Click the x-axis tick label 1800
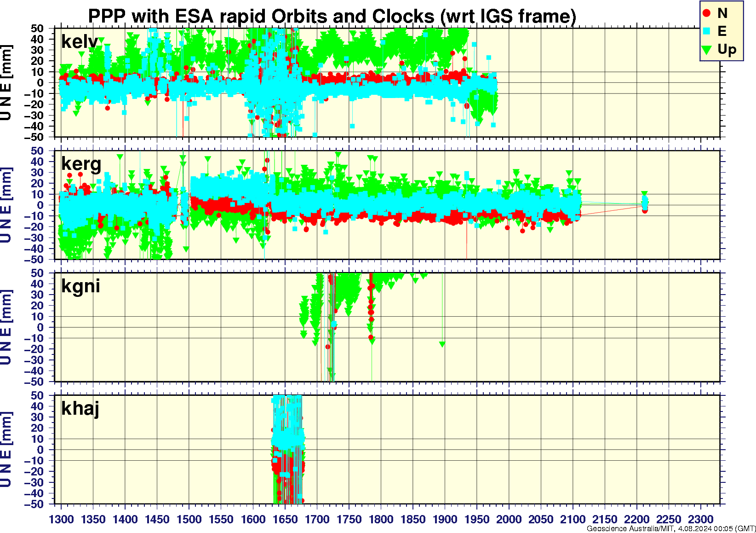This screenshot has width=756, height=533. [381, 519]
